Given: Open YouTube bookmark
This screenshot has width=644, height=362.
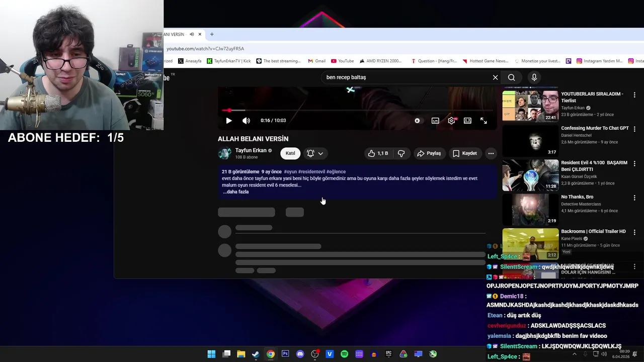Looking at the screenshot, I should pyautogui.click(x=342, y=61).
